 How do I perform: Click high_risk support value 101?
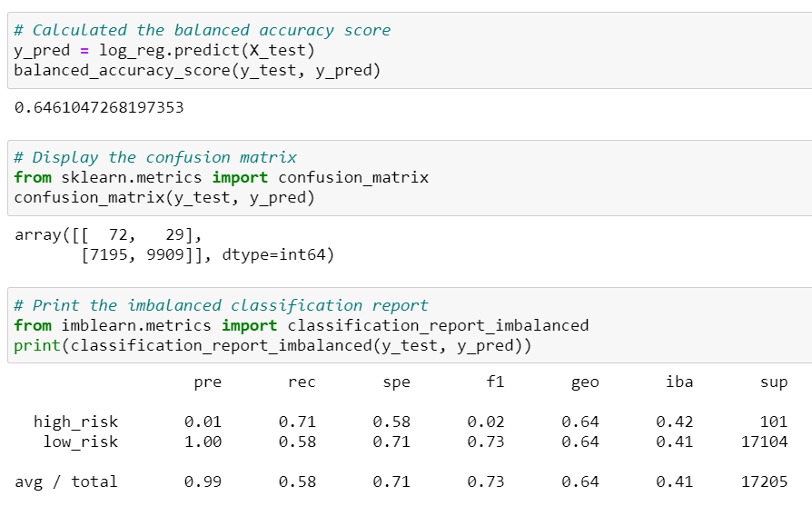coord(774,422)
